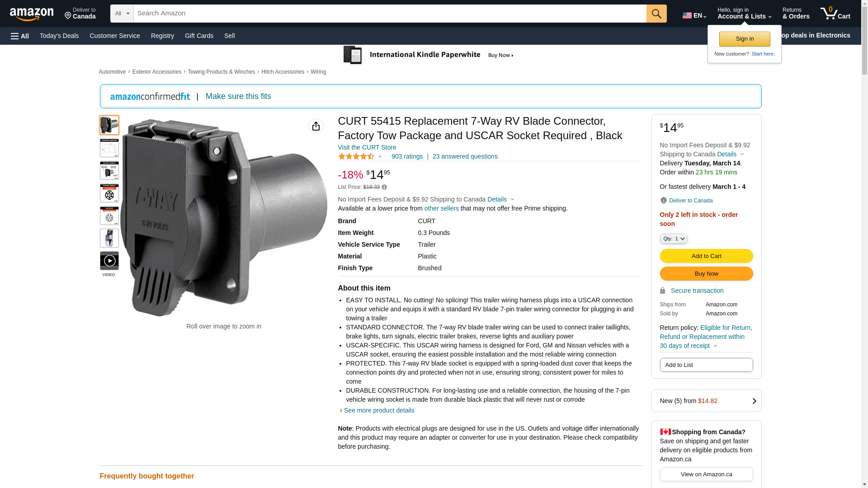Click Visit the CURT Store link

367,147
